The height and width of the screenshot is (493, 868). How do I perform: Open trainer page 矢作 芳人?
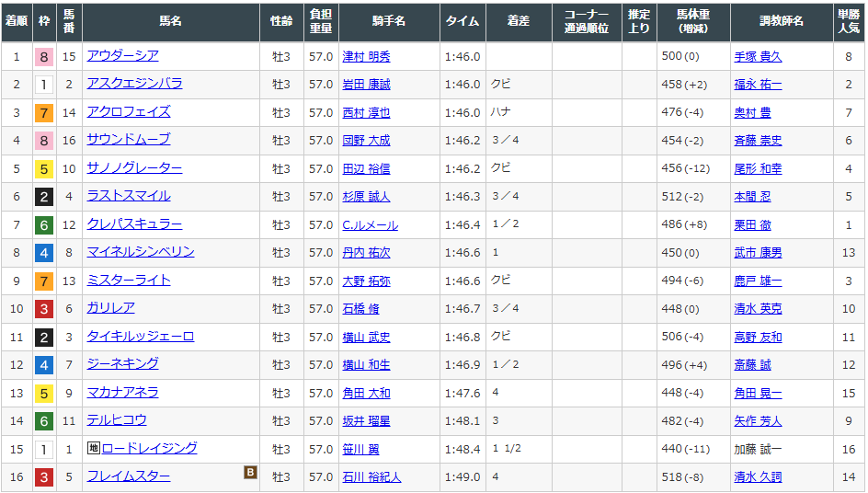pyautogui.click(x=758, y=421)
